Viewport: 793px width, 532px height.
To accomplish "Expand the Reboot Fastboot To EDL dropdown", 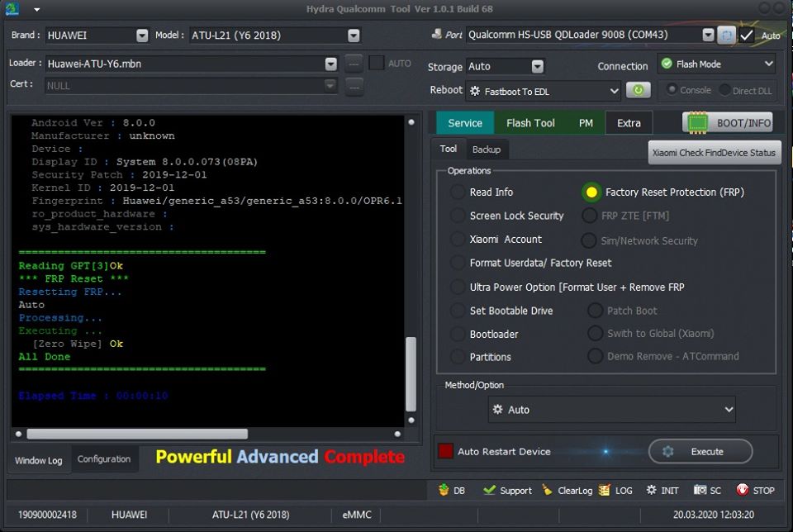I will pos(544,91).
